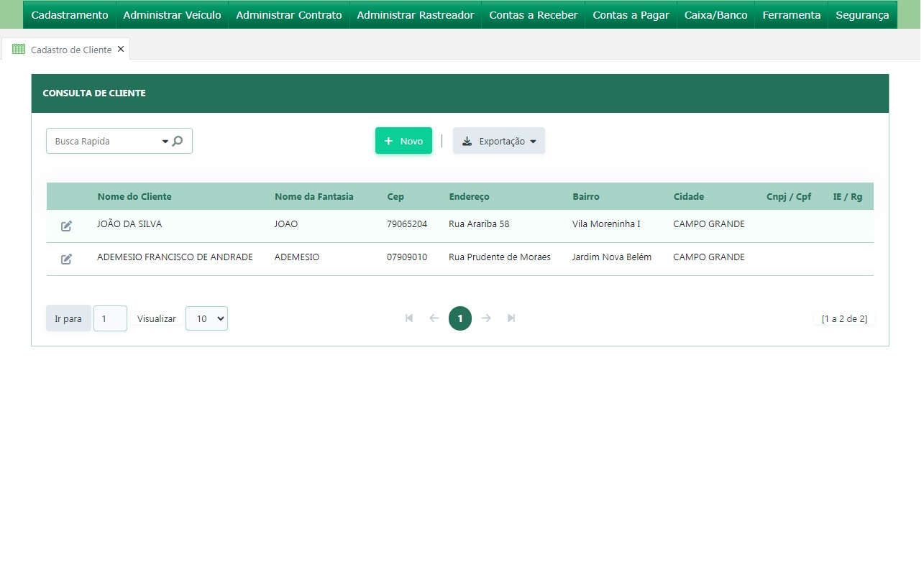Screen dimensions: 924x575
Task: Open the Contas a Receber menu
Action: click(533, 15)
